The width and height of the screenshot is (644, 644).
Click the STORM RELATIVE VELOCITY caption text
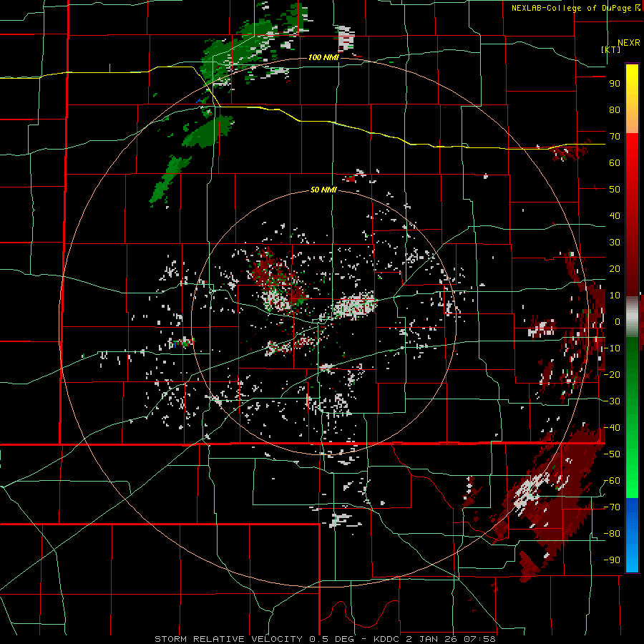(x=228, y=639)
